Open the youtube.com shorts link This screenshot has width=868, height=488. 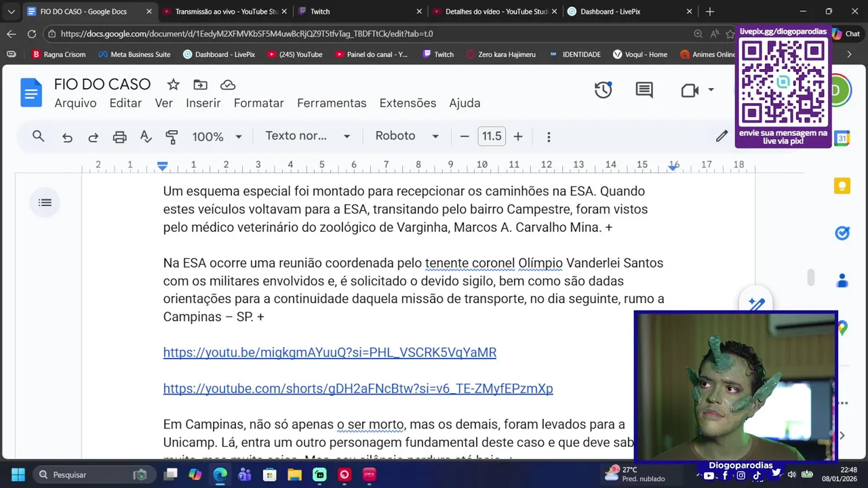coord(358,388)
